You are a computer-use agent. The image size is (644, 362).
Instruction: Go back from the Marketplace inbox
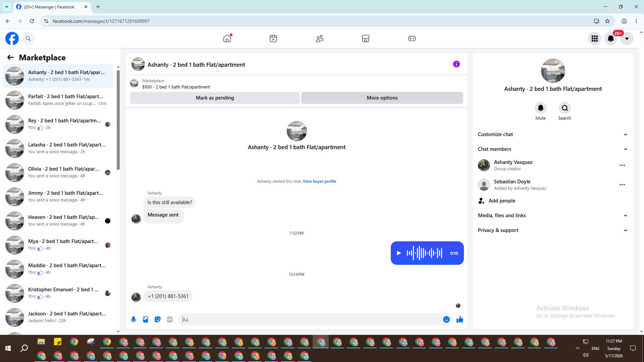[10, 57]
